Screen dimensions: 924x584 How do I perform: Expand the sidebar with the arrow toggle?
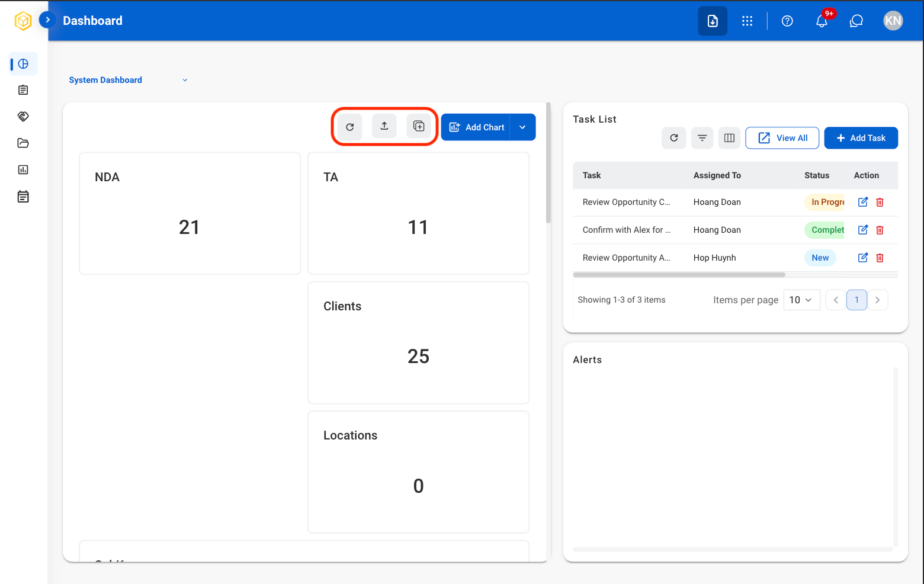coord(47,20)
